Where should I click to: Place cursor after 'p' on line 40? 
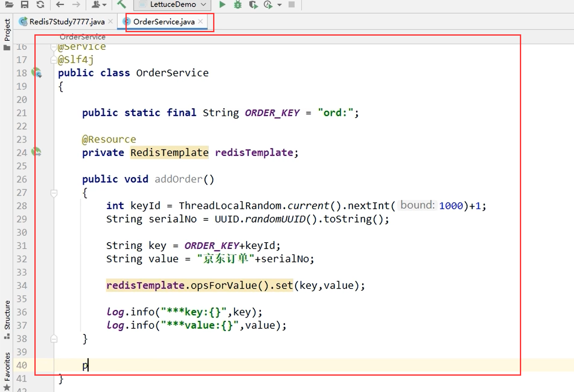coord(88,365)
